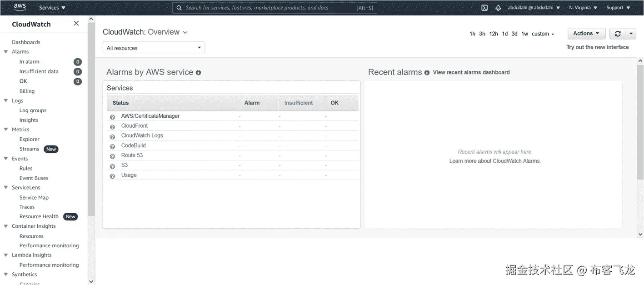Viewport: 644px width, 285px height.
Task: Open Service Map in sidebar
Action: [x=34, y=197]
